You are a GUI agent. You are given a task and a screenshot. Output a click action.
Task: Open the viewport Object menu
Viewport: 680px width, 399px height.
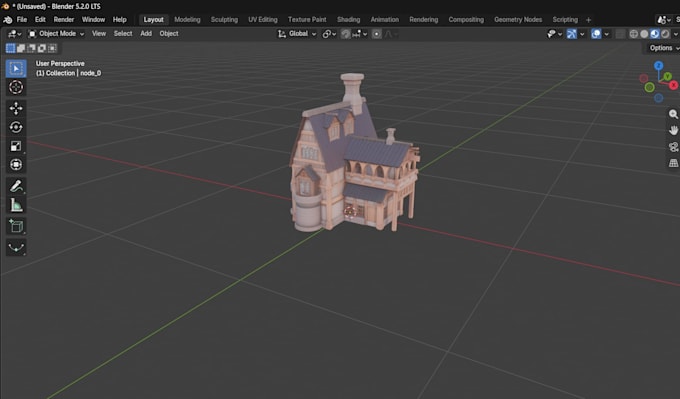(x=169, y=33)
